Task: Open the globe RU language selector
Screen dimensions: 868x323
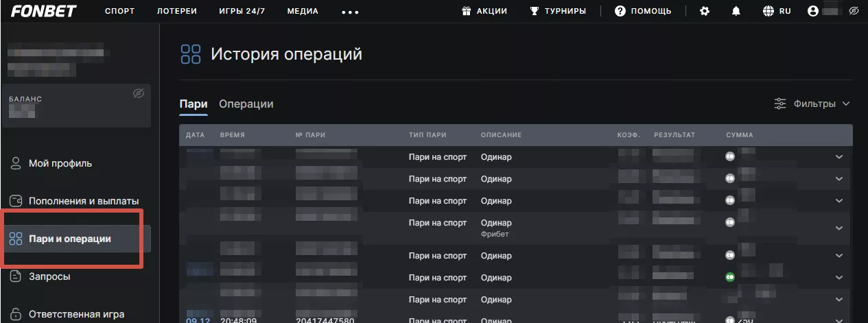Action: tap(777, 11)
